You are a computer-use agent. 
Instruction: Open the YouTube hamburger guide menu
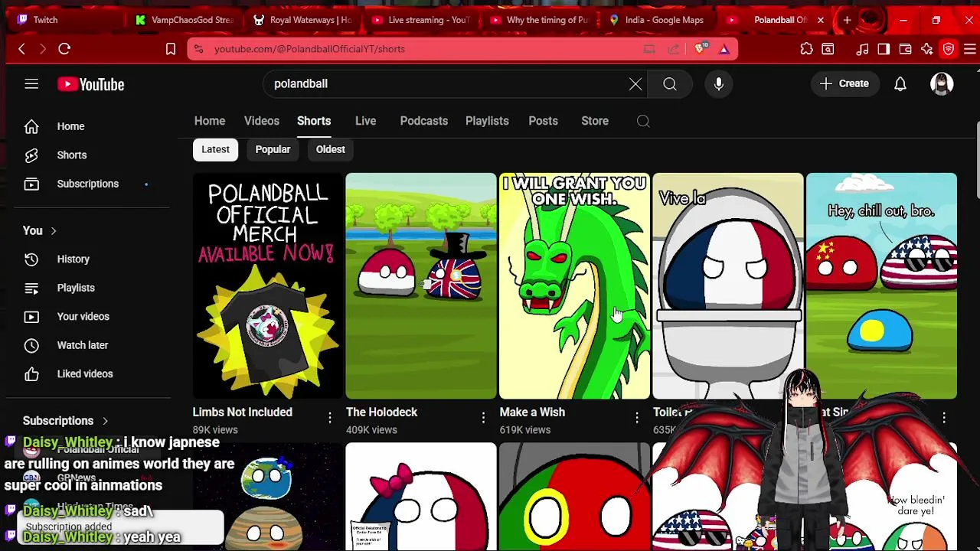pyautogui.click(x=31, y=84)
